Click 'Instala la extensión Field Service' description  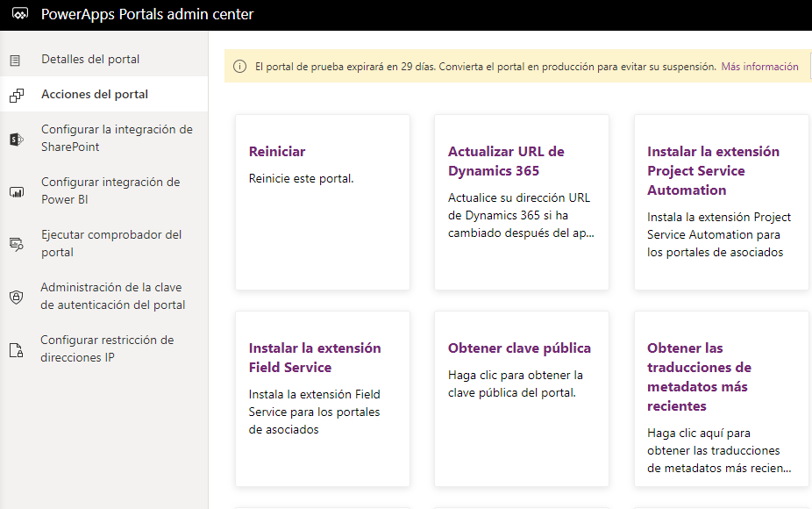pyautogui.click(x=314, y=412)
